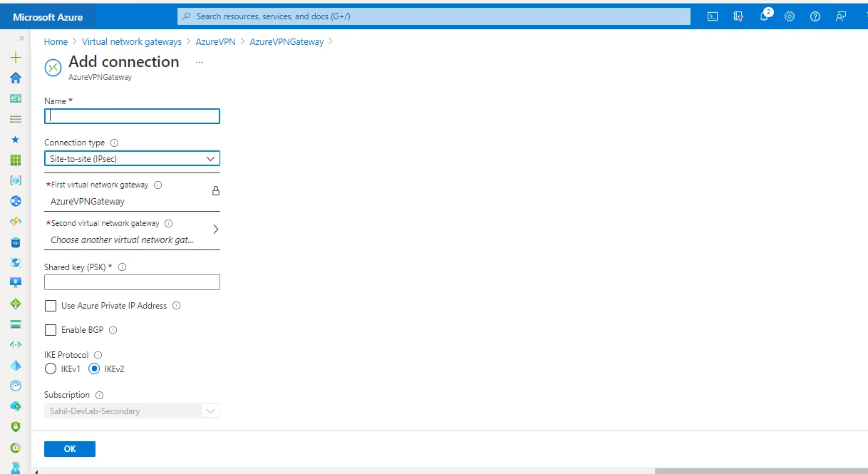Go to the AzureVPN breadcrumb link
The height and width of the screenshot is (474, 868).
pyautogui.click(x=215, y=41)
